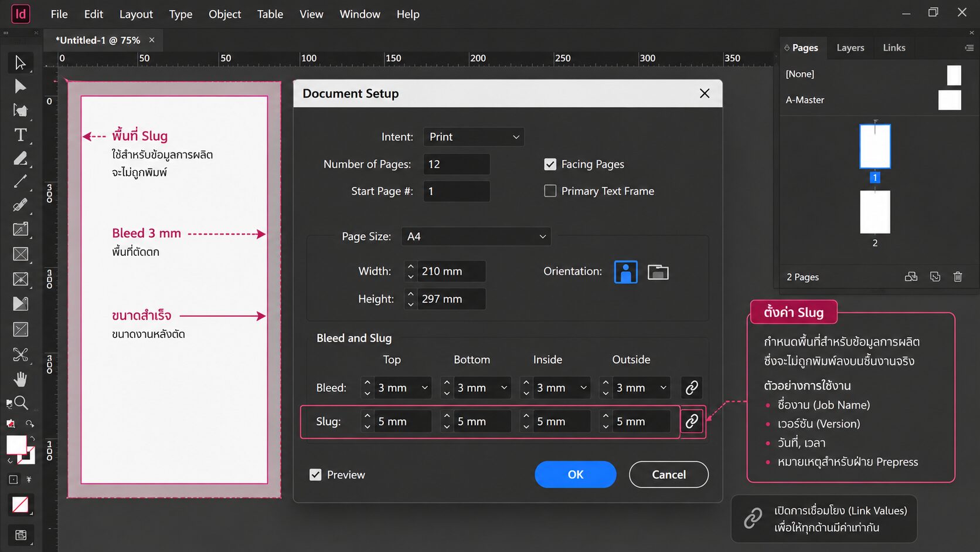The image size is (980, 552).
Task: Select the Hand tool
Action: 20,380
